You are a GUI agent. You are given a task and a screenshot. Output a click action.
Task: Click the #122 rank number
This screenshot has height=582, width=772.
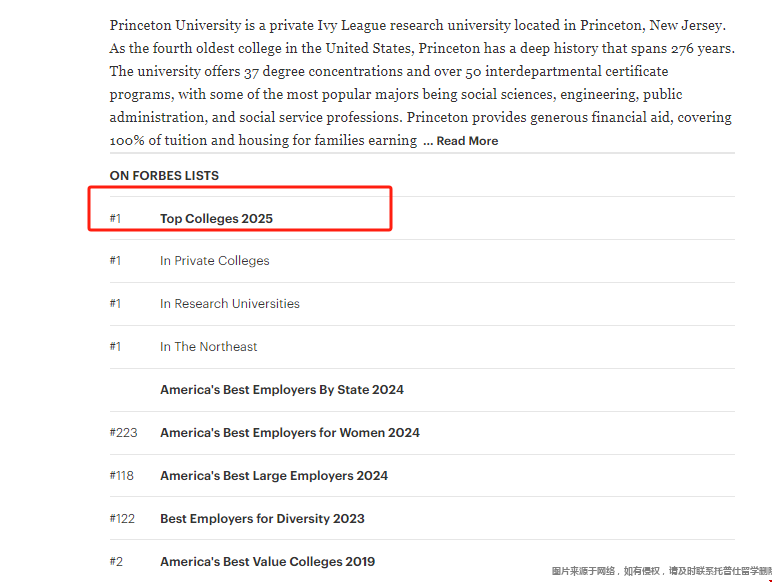click(122, 518)
